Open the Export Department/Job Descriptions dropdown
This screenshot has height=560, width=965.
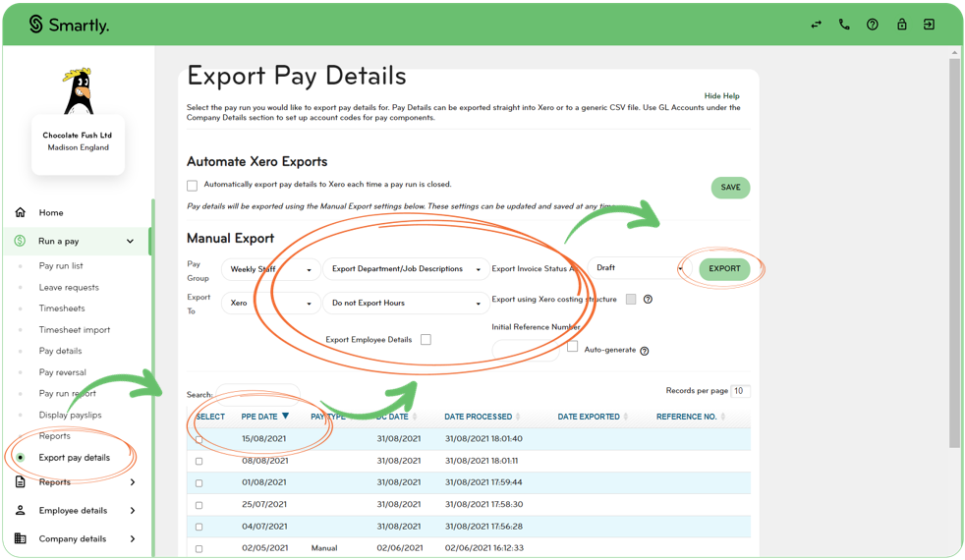point(406,269)
